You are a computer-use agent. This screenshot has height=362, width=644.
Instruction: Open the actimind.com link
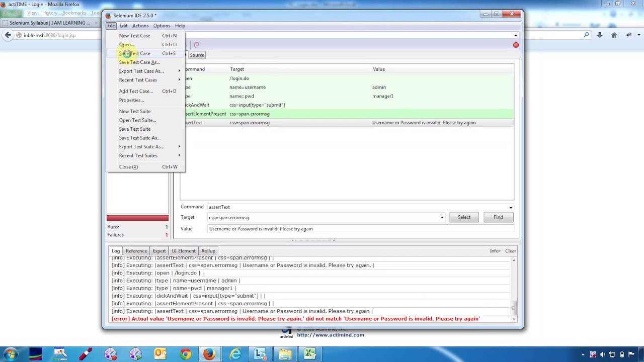331,335
